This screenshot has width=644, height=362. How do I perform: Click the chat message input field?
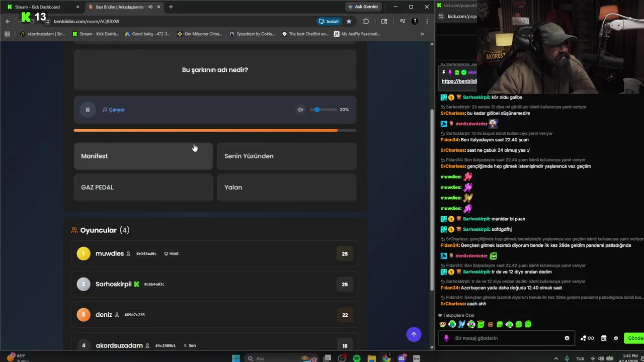507,338
